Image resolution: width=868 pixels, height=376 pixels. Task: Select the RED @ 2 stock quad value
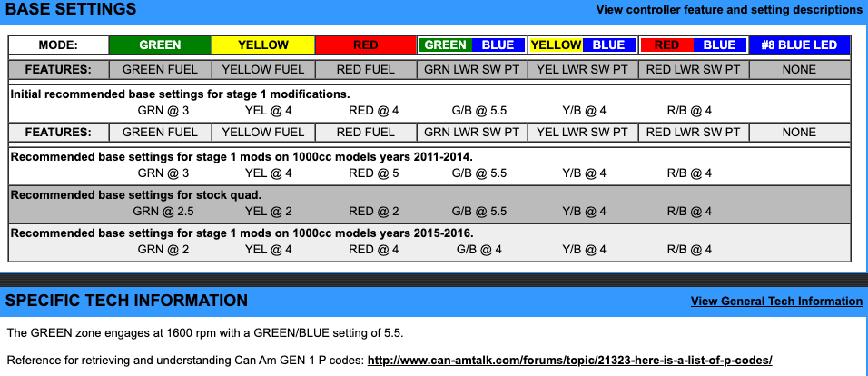374,211
